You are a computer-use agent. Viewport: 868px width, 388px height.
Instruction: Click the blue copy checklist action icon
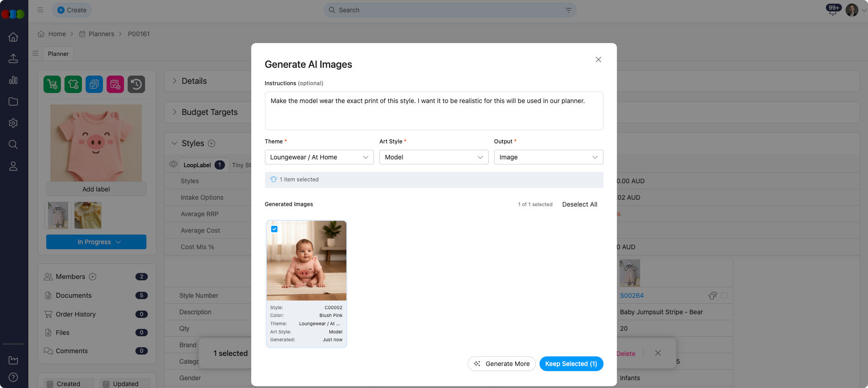pyautogui.click(x=94, y=84)
